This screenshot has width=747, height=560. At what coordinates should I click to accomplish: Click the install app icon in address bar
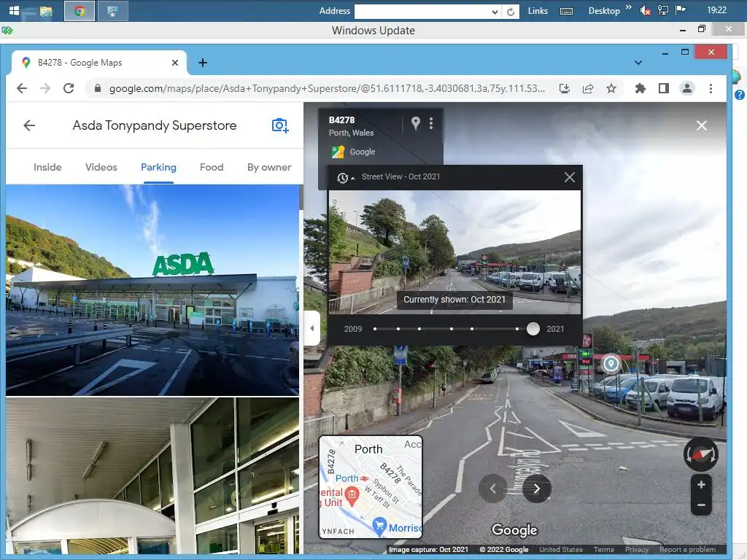pyautogui.click(x=565, y=88)
